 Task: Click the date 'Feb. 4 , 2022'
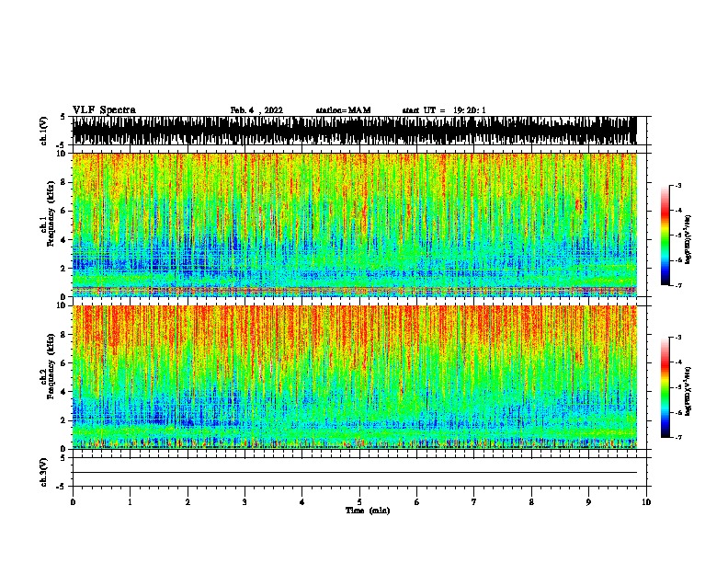pos(256,110)
